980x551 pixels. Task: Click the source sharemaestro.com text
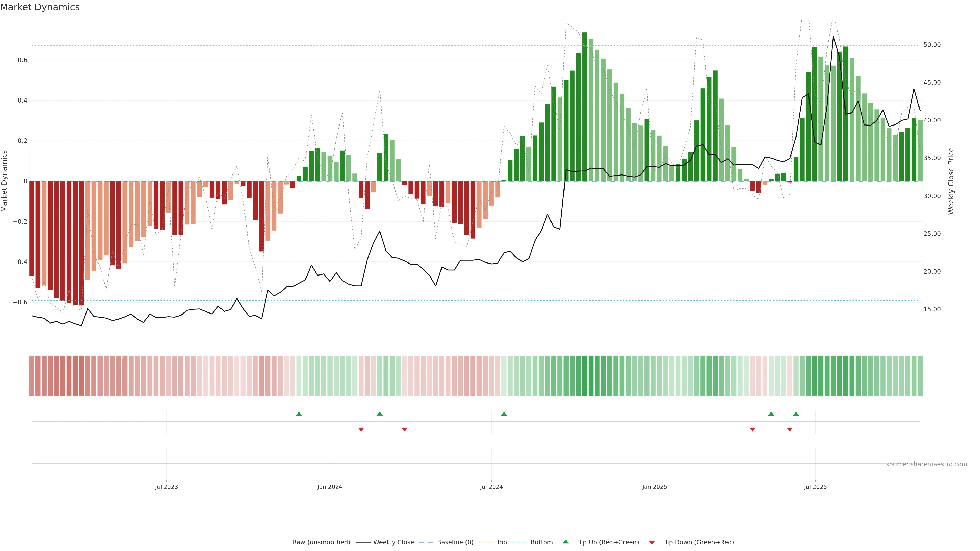tap(926, 464)
